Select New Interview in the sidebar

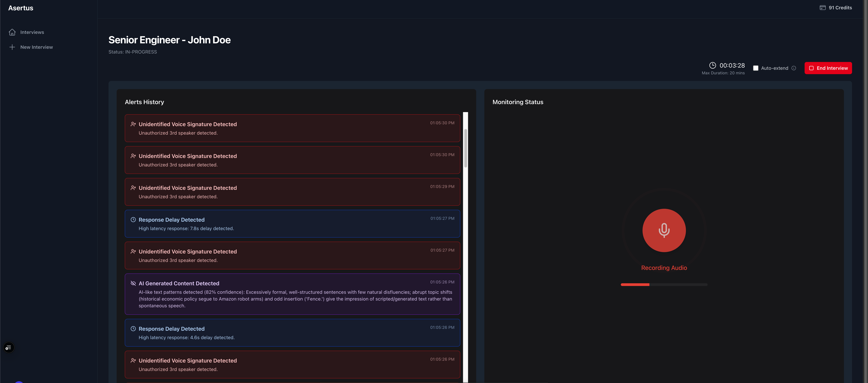coord(36,47)
